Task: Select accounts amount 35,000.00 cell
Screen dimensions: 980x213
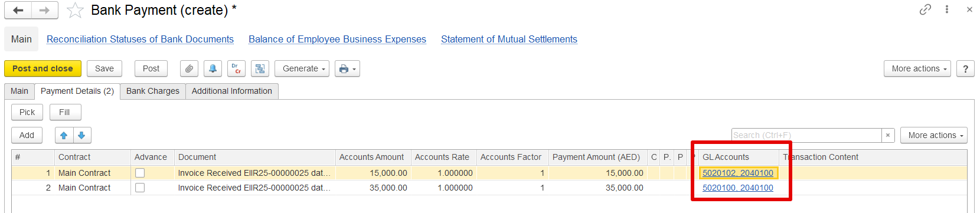Action: [x=373, y=188]
